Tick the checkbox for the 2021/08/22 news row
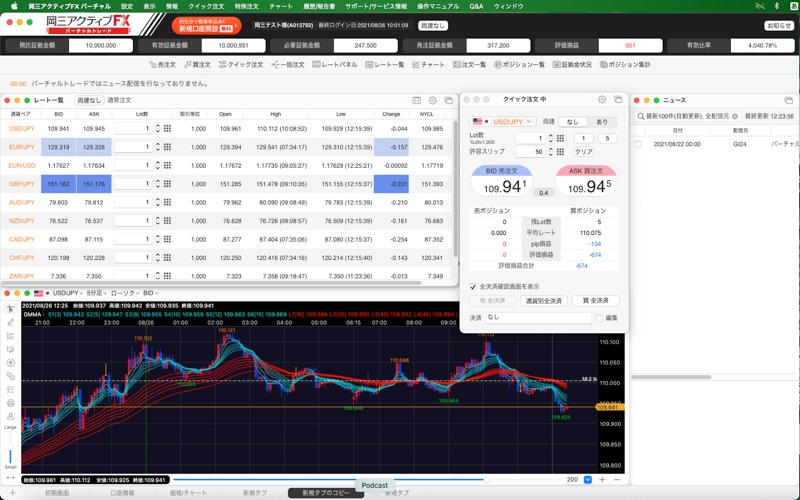 click(x=639, y=144)
